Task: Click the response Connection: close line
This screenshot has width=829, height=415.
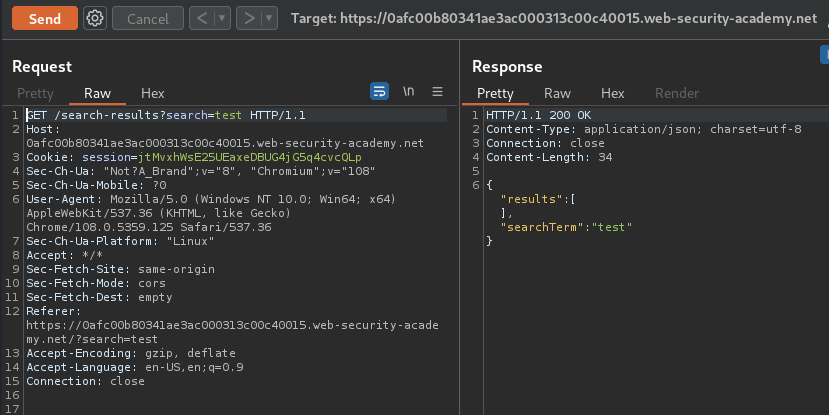Action: tap(546, 143)
